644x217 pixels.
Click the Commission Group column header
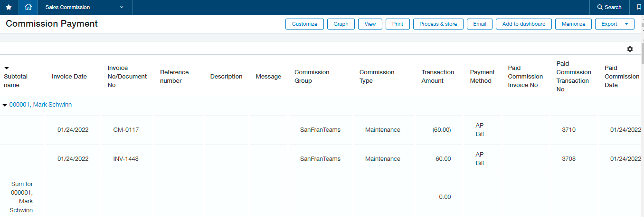click(x=312, y=77)
